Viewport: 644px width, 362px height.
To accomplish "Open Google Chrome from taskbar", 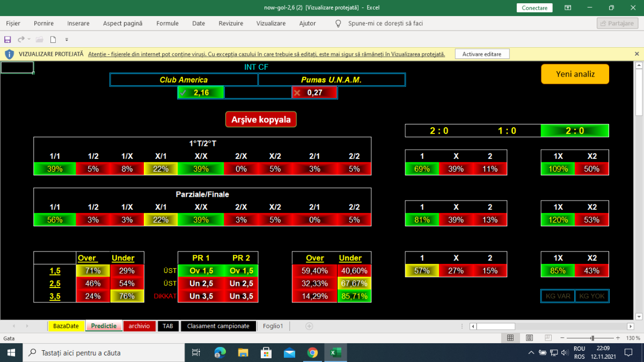I will coord(312,352).
